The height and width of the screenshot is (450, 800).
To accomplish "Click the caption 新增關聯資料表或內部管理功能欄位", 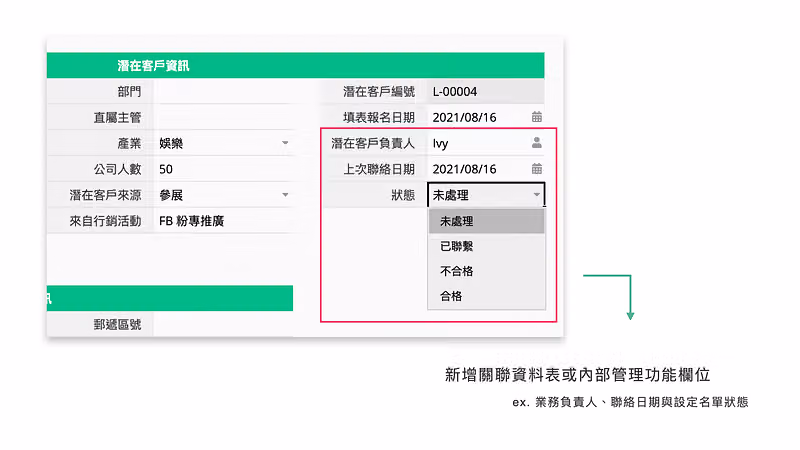I will click(578, 375).
